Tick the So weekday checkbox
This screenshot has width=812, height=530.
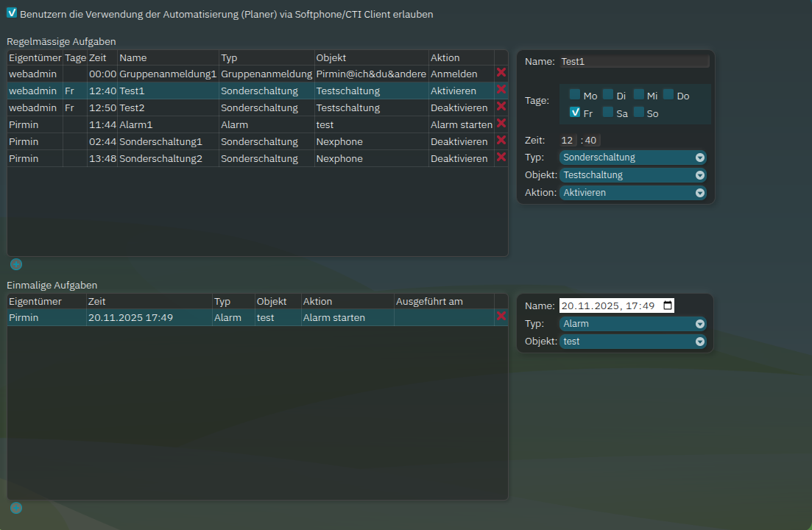(x=638, y=113)
